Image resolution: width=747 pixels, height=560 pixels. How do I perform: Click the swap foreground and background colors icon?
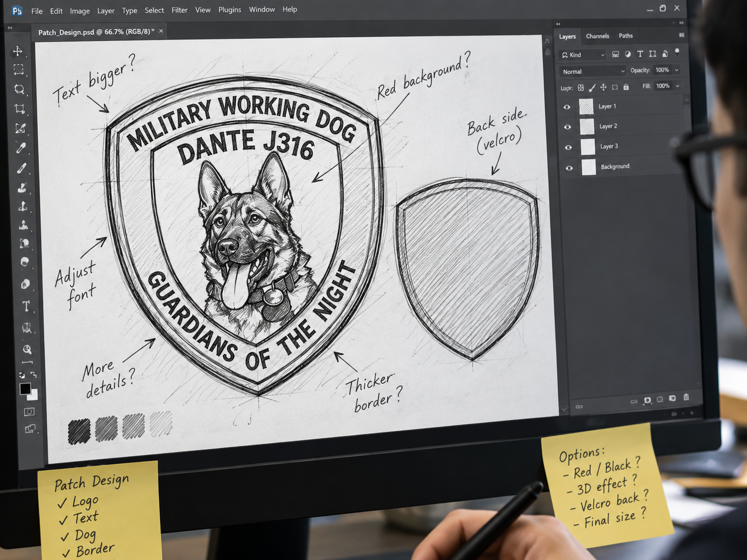[34, 375]
